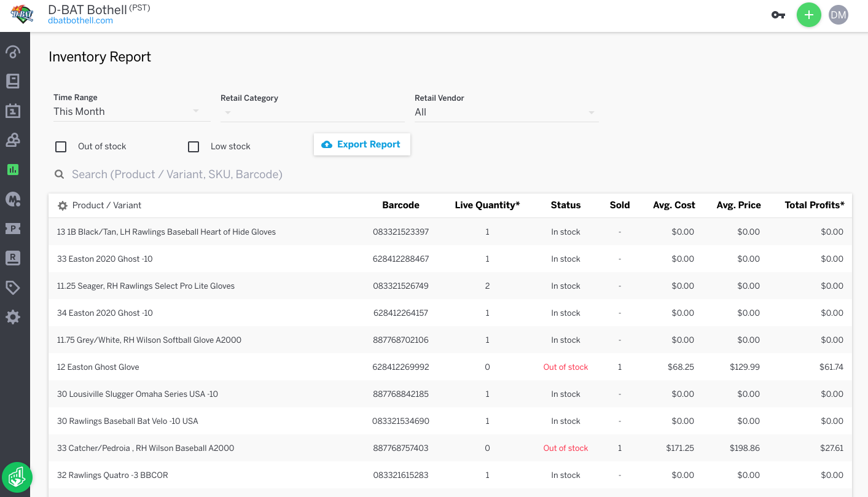The image size is (868, 497).
Task: Open the customers people icon in sidebar
Action: (13, 140)
